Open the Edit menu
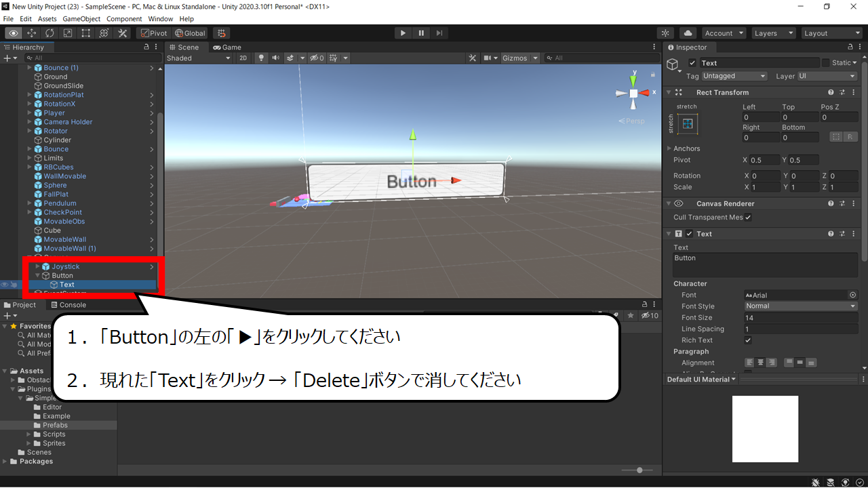868x488 pixels. click(26, 19)
